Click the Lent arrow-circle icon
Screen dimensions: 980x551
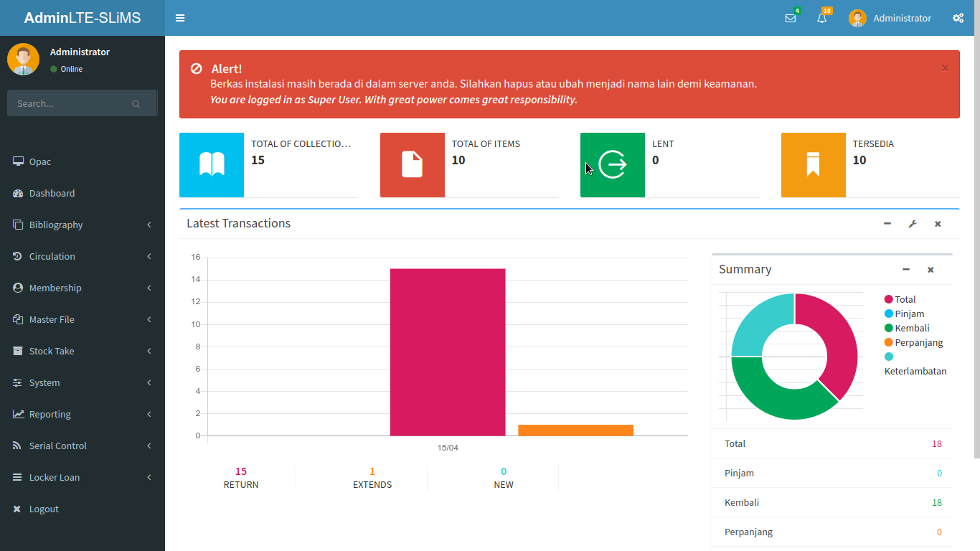coord(613,165)
